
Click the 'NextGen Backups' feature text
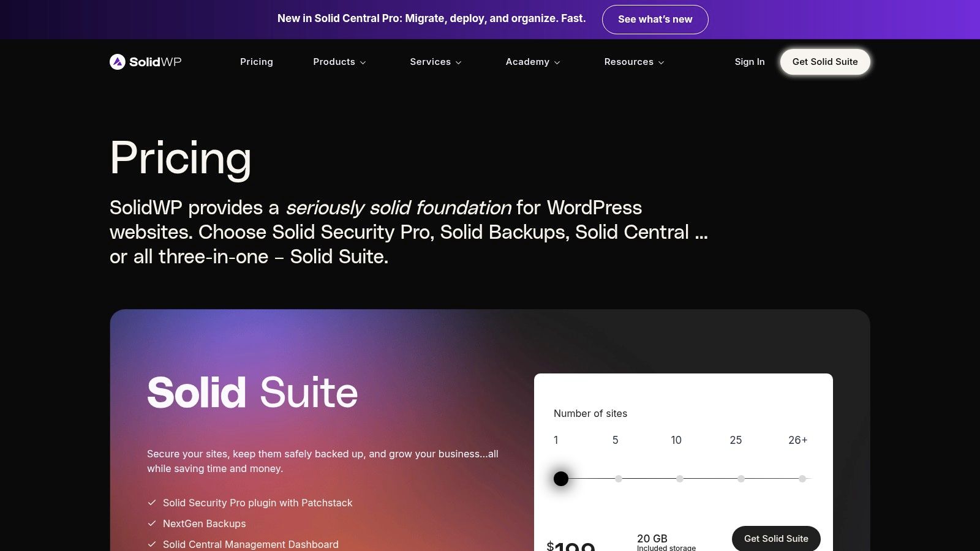point(205,523)
